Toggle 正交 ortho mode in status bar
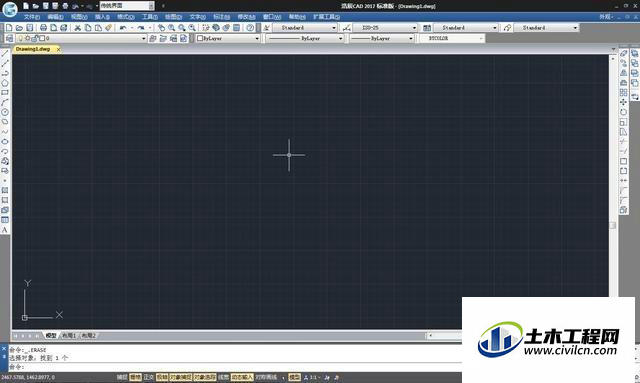The height and width of the screenshot is (383, 640). point(149,377)
